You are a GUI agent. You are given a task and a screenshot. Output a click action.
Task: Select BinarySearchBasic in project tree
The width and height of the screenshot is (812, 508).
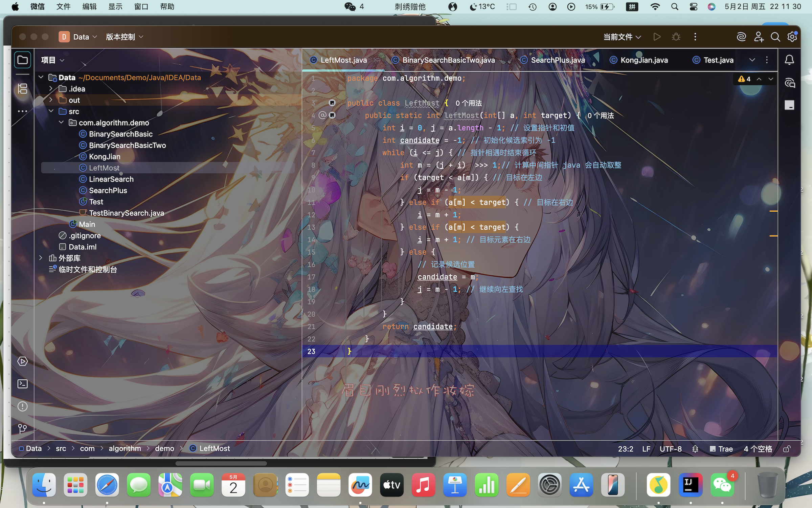pyautogui.click(x=120, y=134)
